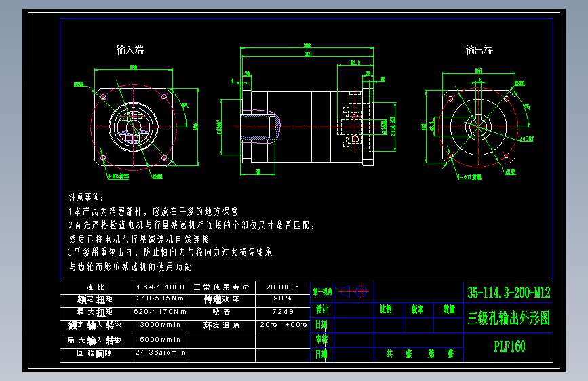Click the 83.6 dimension on side view
Screen dimensions: 588x381
(x=355, y=62)
